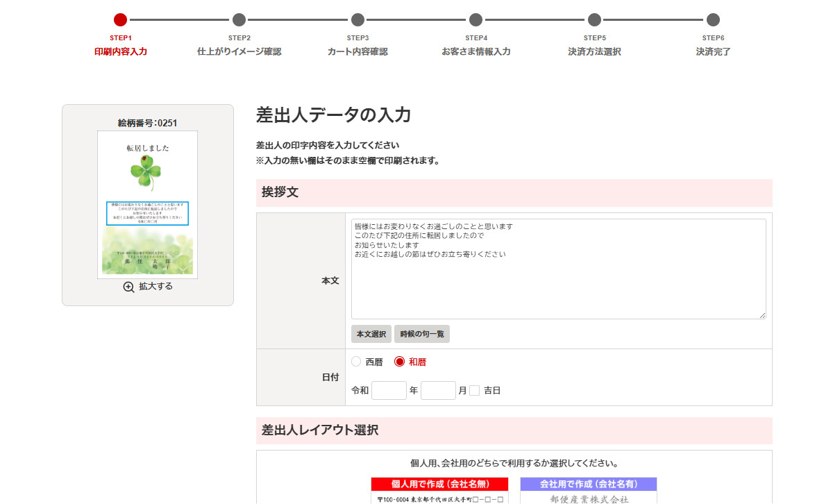Click the red STEP1 circle in progress bar
Image resolution: width=833 pixels, height=504 pixels.
coord(120,20)
